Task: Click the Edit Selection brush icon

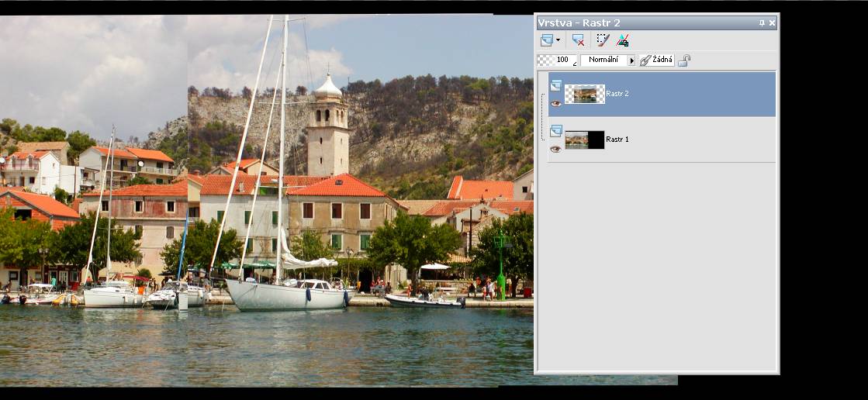Action: pos(602,40)
